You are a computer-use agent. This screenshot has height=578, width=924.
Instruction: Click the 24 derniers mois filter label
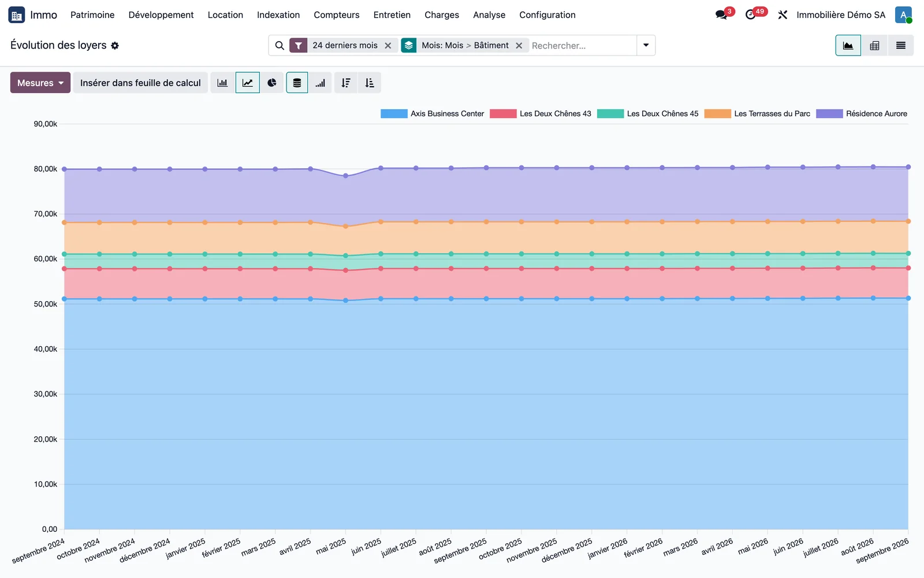[x=345, y=46]
